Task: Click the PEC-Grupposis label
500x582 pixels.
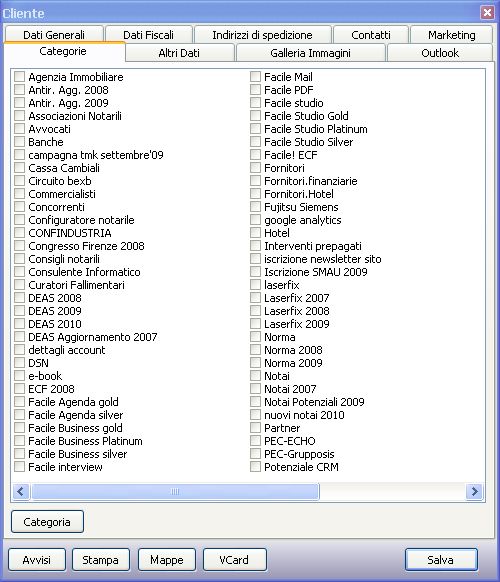Action: (x=299, y=454)
